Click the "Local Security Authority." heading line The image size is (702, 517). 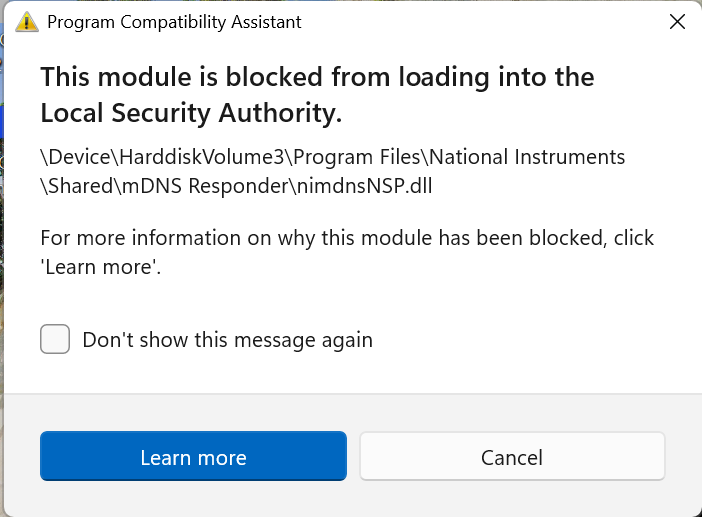[x=191, y=114]
